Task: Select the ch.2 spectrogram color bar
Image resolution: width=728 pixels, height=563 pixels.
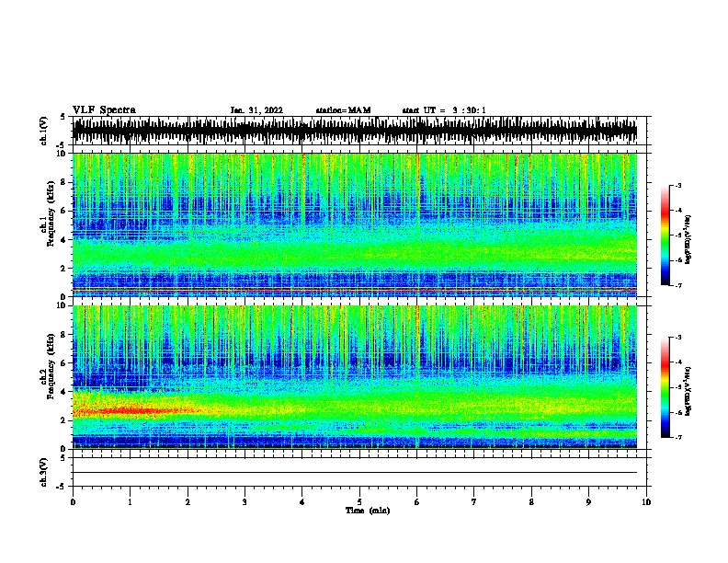Action: [x=665, y=387]
